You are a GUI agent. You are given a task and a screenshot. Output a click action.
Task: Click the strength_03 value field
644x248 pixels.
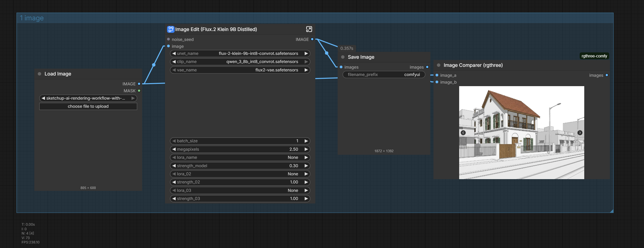click(240, 199)
